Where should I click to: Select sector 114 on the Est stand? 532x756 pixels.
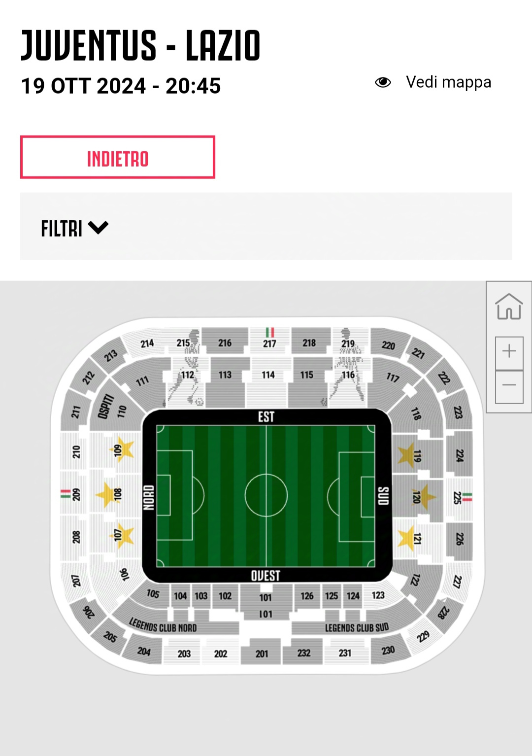[268, 376]
